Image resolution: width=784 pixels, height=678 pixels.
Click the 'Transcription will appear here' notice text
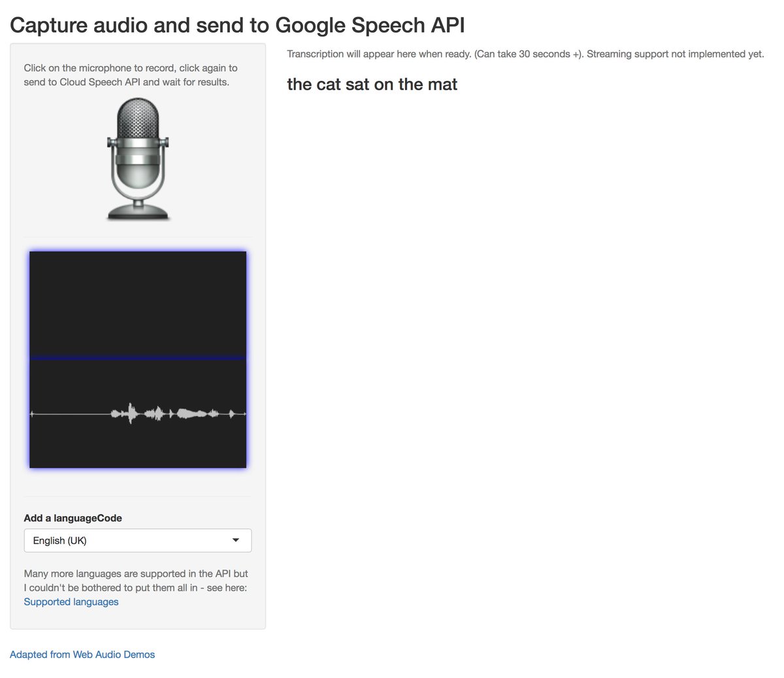(525, 54)
